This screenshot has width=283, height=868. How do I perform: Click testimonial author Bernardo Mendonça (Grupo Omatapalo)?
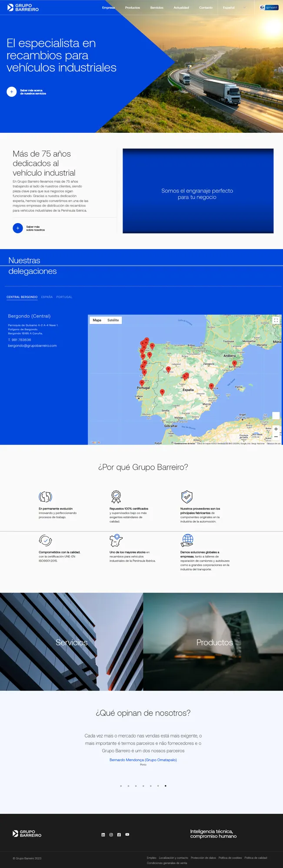tap(143, 760)
